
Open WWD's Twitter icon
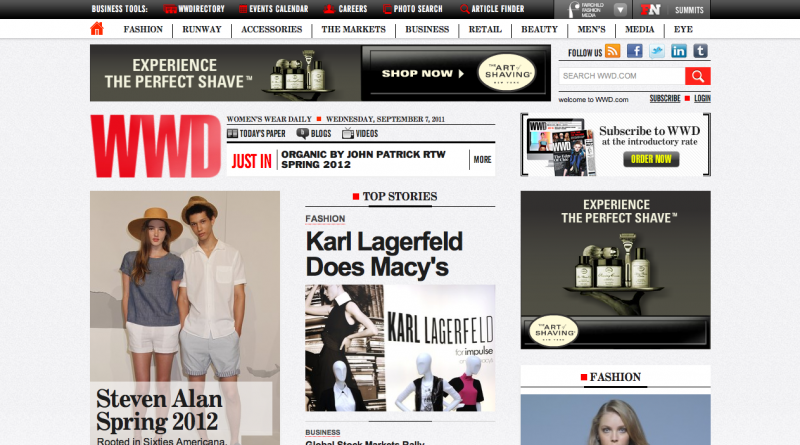click(x=657, y=51)
